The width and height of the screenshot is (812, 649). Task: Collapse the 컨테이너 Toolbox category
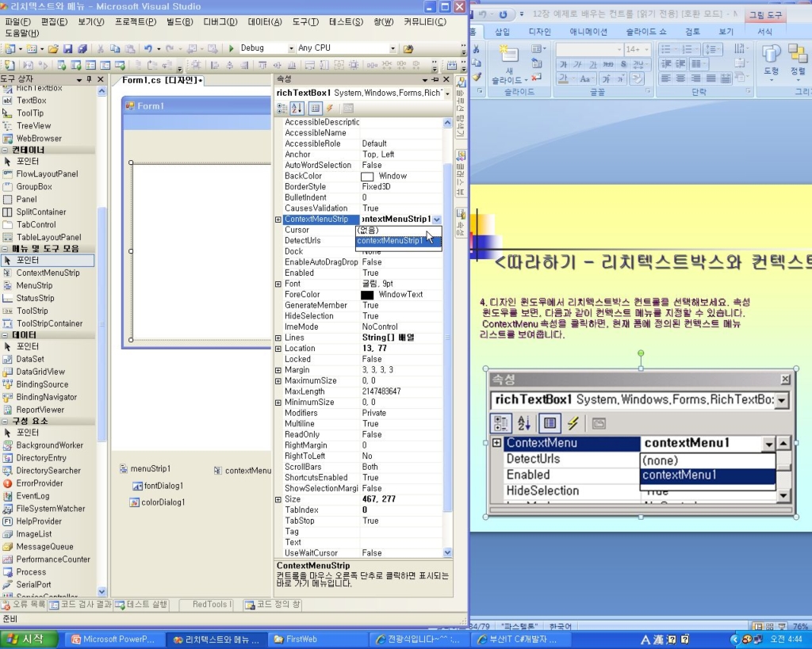coord(5,150)
